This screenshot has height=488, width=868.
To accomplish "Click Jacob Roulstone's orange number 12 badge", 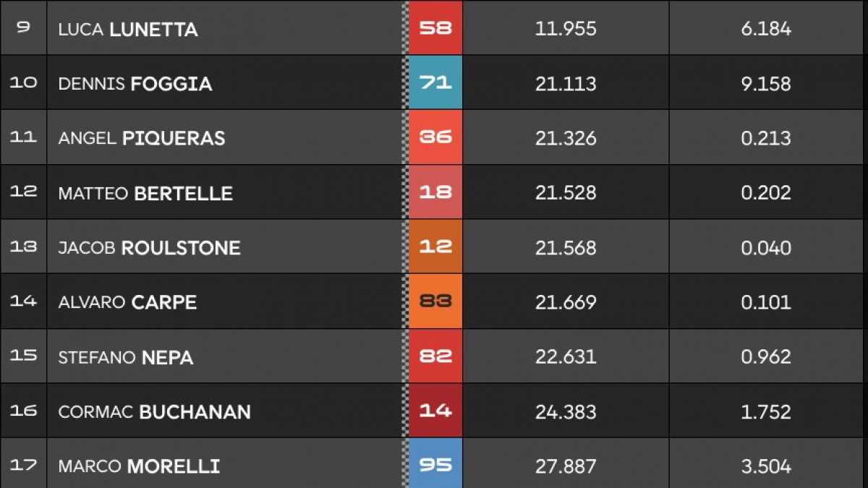I will click(x=435, y=247).
